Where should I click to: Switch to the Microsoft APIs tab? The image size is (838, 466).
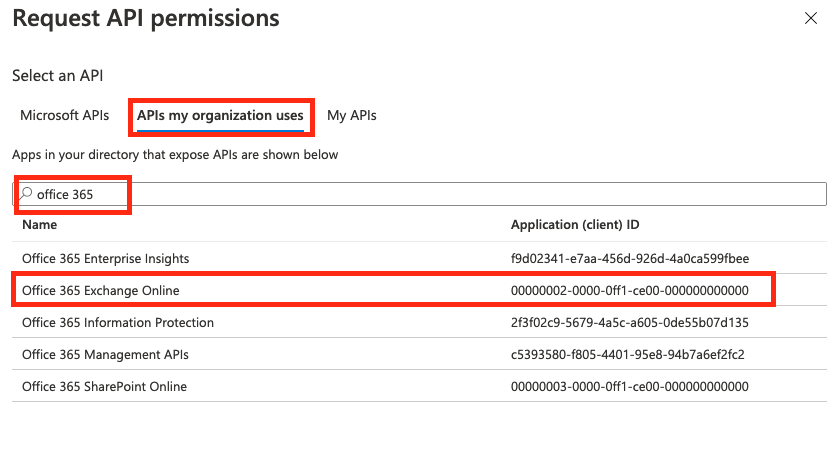tap(64, 115)
